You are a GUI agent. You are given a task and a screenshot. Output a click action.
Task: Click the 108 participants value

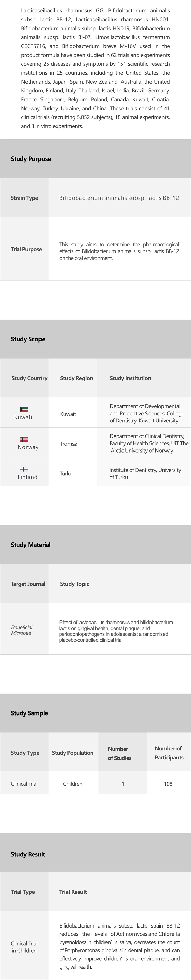[x=168, y=784]
